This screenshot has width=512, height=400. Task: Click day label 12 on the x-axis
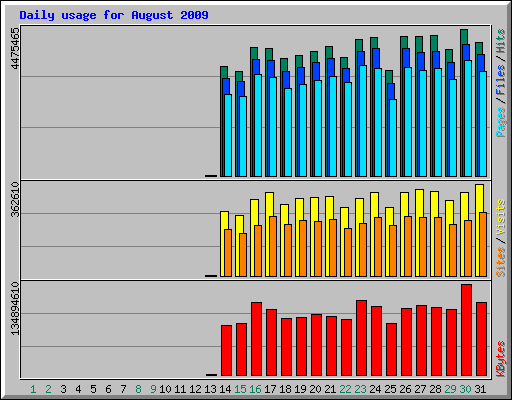tap(195, 389)
